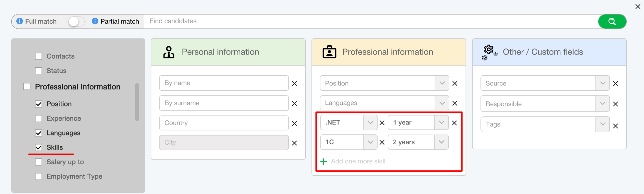
Task: Toggle Full match / Partial match switch
Action: [x=76, y=21]
